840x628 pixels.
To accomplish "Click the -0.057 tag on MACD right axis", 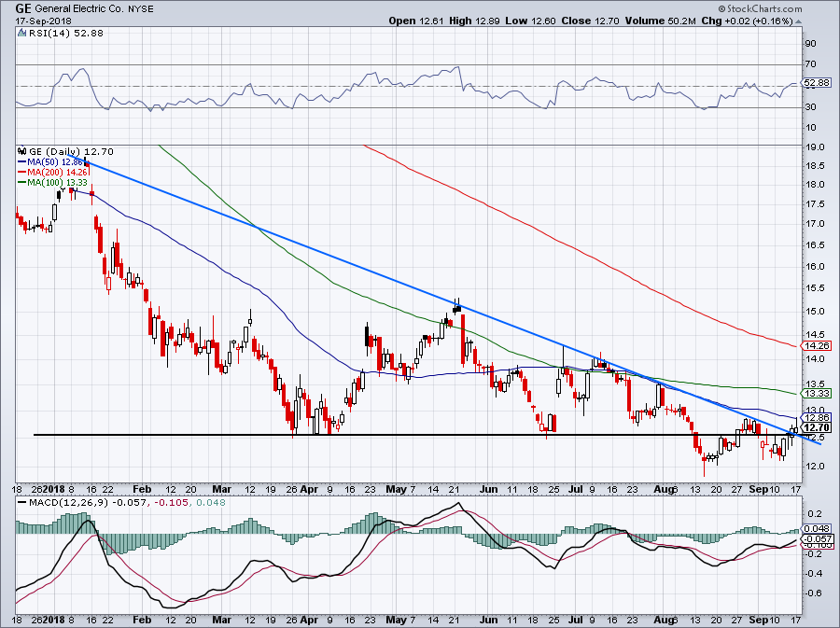I will 817,538.
